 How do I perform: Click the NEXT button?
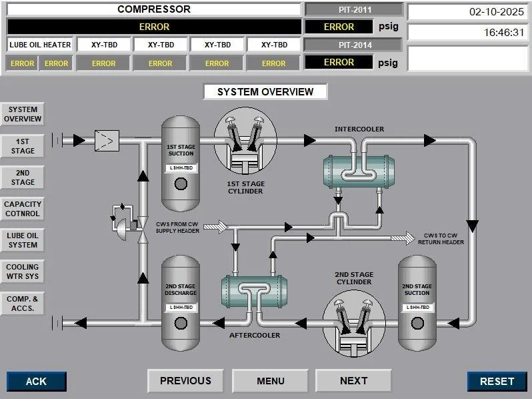(353, 381)
